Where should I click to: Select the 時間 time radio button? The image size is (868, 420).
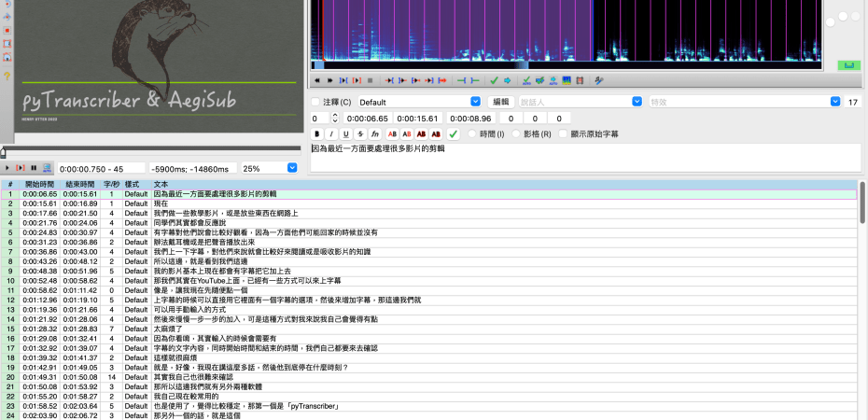pyautogui.click(x=472, y=134)
